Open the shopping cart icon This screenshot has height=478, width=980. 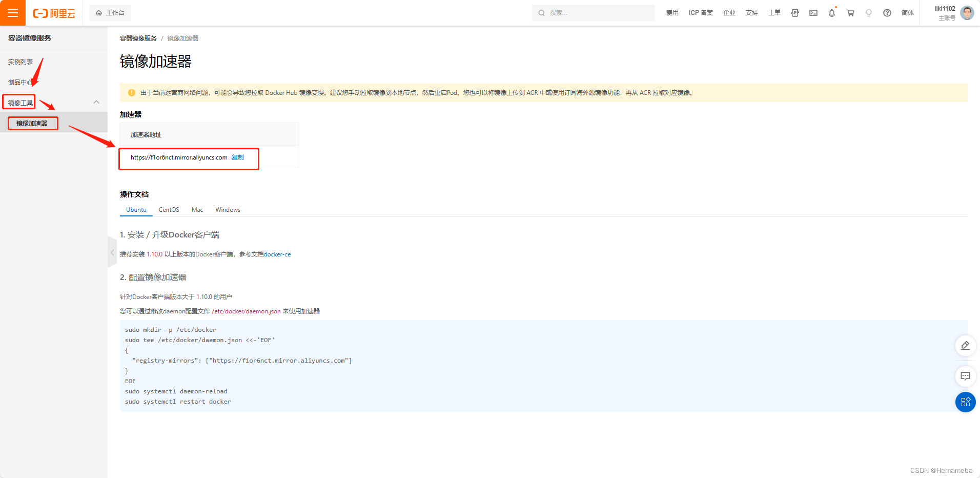click(x=850, y=13)
